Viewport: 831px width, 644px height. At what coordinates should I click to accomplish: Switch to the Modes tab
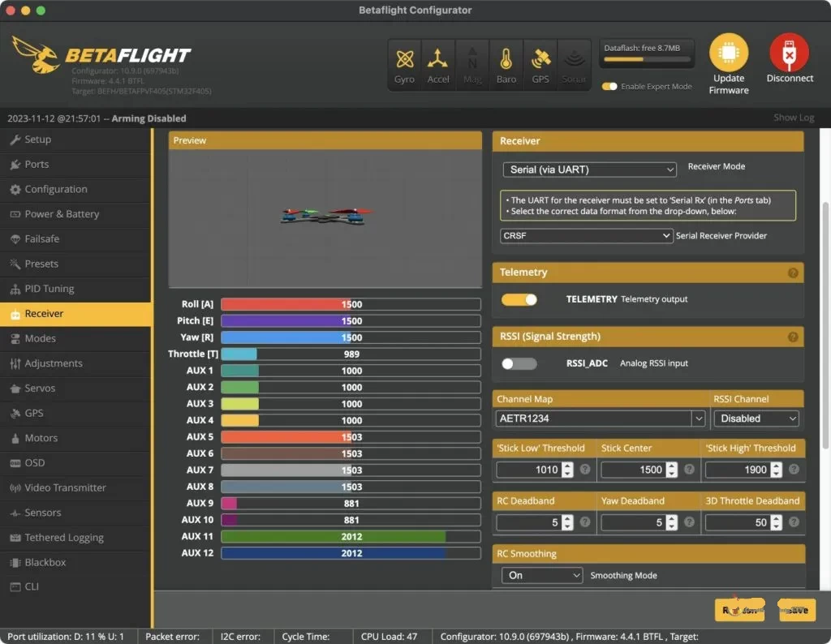[75, 339]
